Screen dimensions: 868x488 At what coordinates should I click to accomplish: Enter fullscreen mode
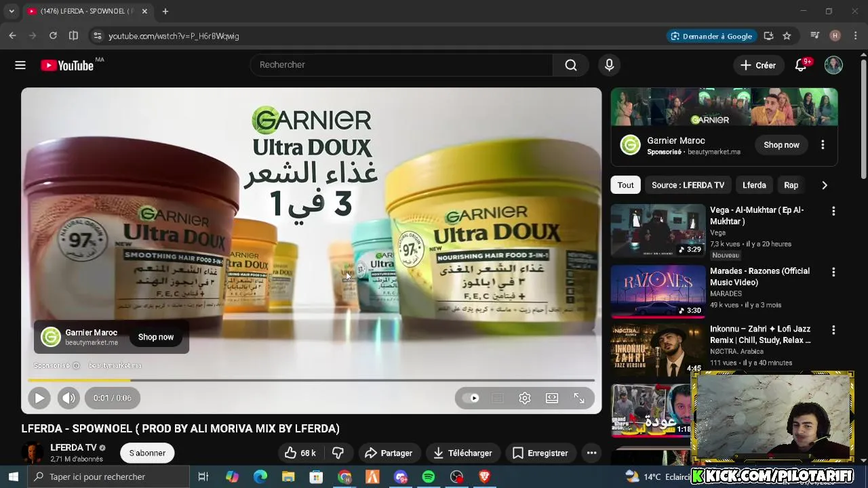(x=579, y=398)
